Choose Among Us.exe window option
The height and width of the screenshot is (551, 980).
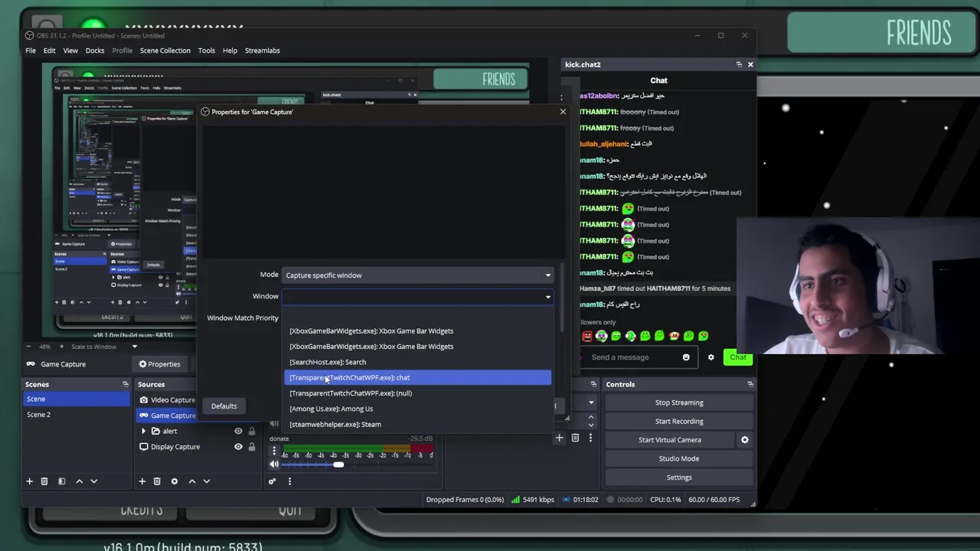pos(418,409)
